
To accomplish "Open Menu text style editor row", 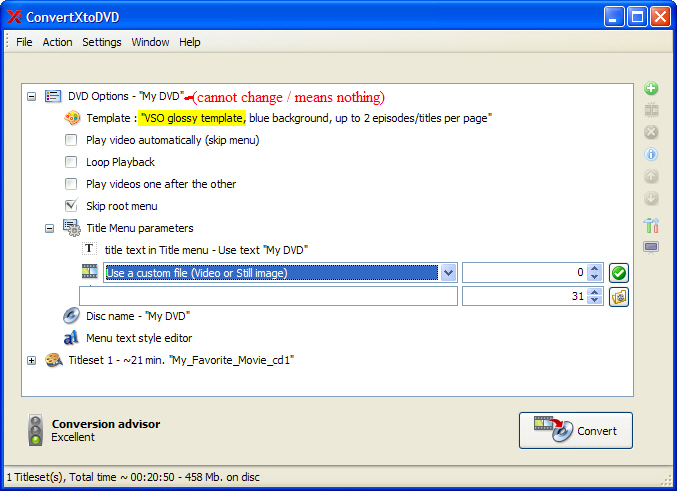I will pyautogui.click(x=139, y=338).
